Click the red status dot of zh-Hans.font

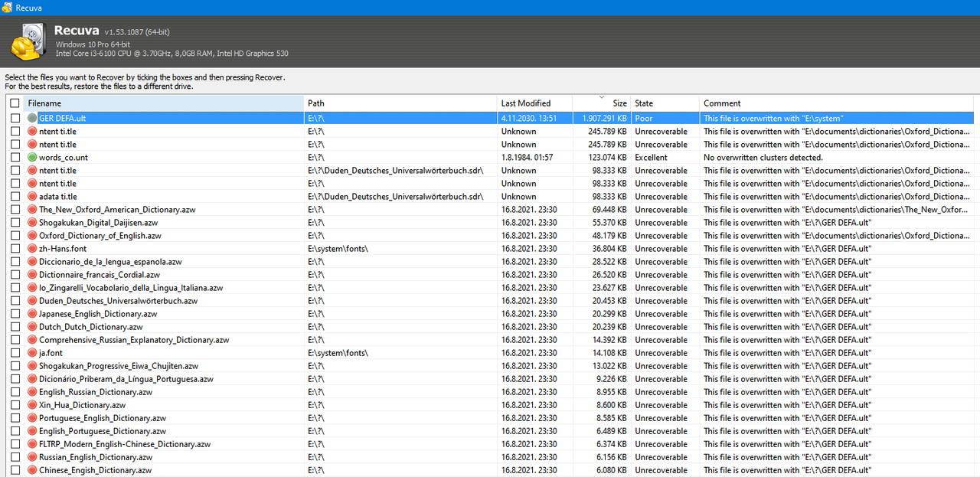(32, 249)
